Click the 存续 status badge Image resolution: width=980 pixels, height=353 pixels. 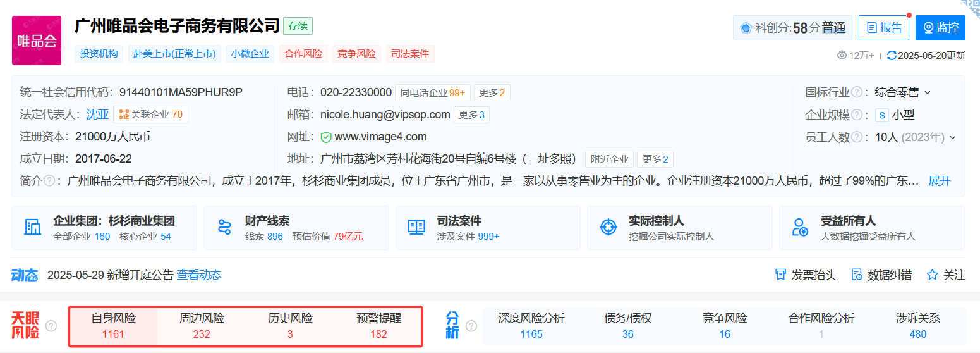pyautogui.click(x=298, y=26)
